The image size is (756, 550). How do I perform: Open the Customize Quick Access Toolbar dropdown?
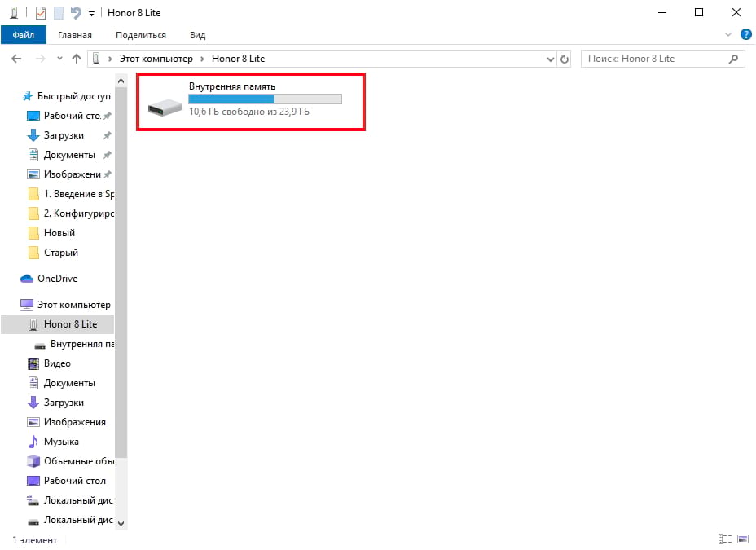tap(91, 14)
